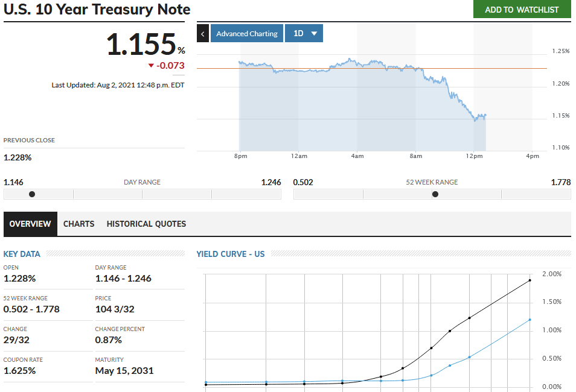Click the YIELD CURVE - US heading
The image size is (576, 392).
point(230,254)
